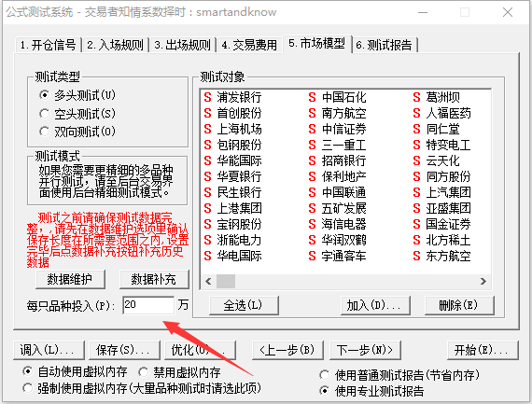Screen dimensions: 532x404
Task: Select 民生银行 stock entry
Action: [x=232, y=192]
